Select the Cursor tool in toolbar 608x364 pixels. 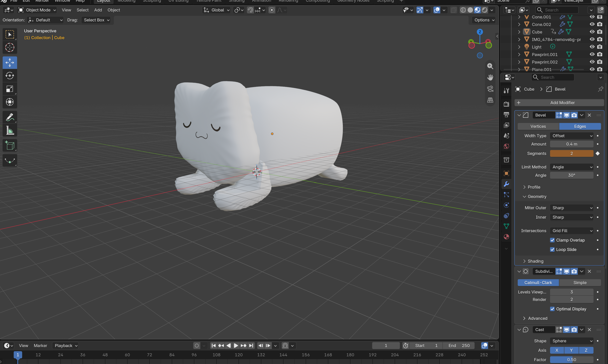point(10,47)
